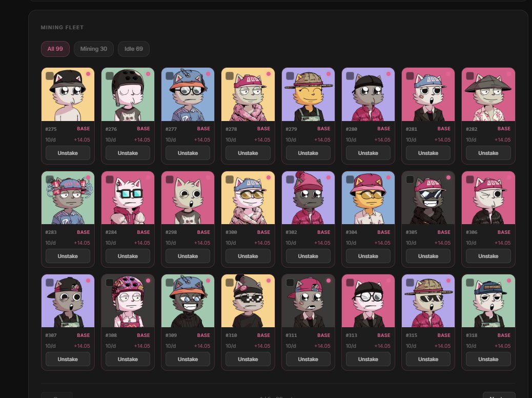Screen dimensions: 532x398
Task: Open cat #276 helmet artwork
Action: click(128, 94)
